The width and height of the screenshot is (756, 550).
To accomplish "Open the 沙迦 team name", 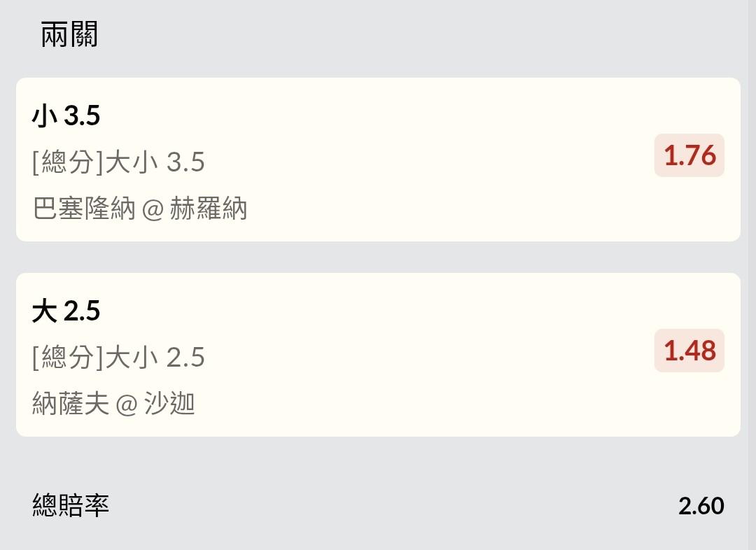I will point(169,404).
